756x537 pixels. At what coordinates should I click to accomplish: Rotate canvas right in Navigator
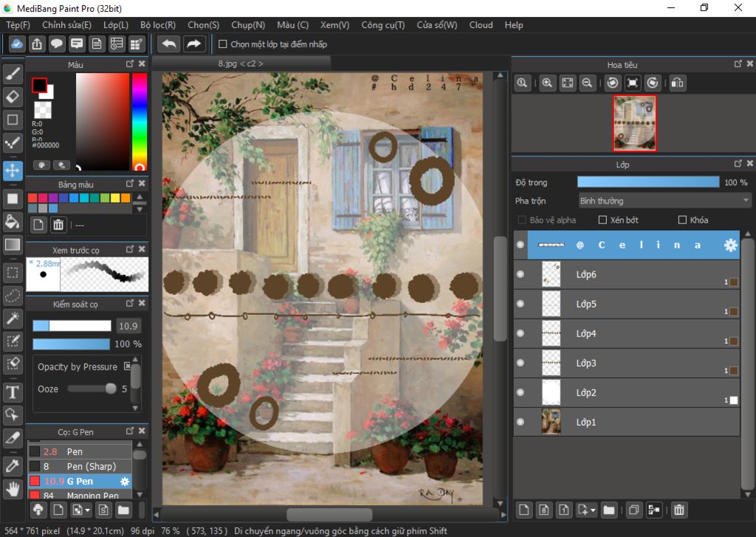click(x=653, y=83)
